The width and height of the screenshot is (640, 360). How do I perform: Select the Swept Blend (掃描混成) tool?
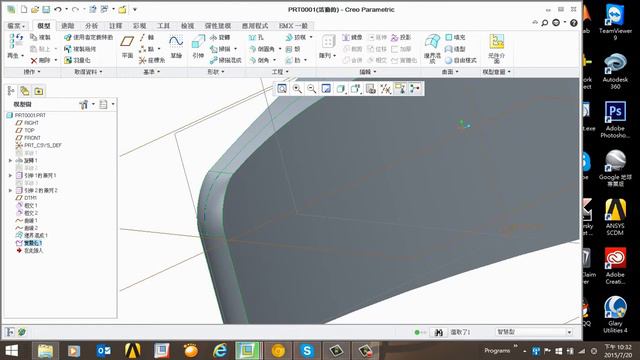pyautogui.click(x=226, y=60)
